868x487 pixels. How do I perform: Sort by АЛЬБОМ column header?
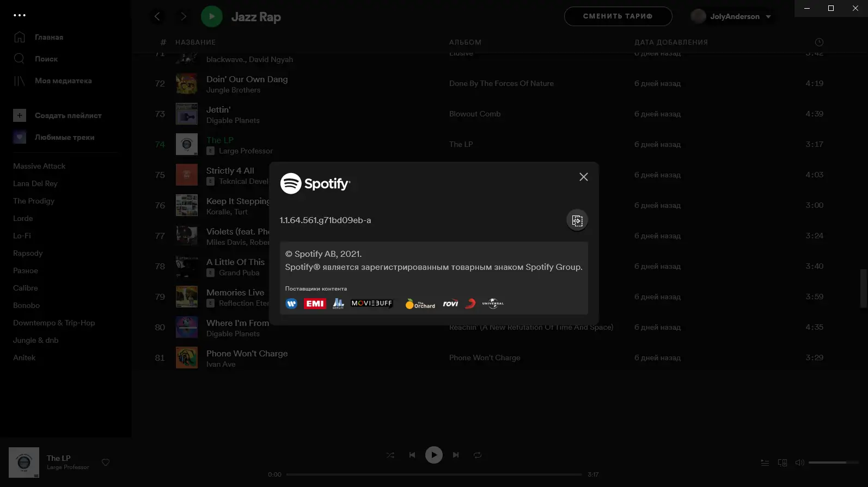tap(465, 42)
